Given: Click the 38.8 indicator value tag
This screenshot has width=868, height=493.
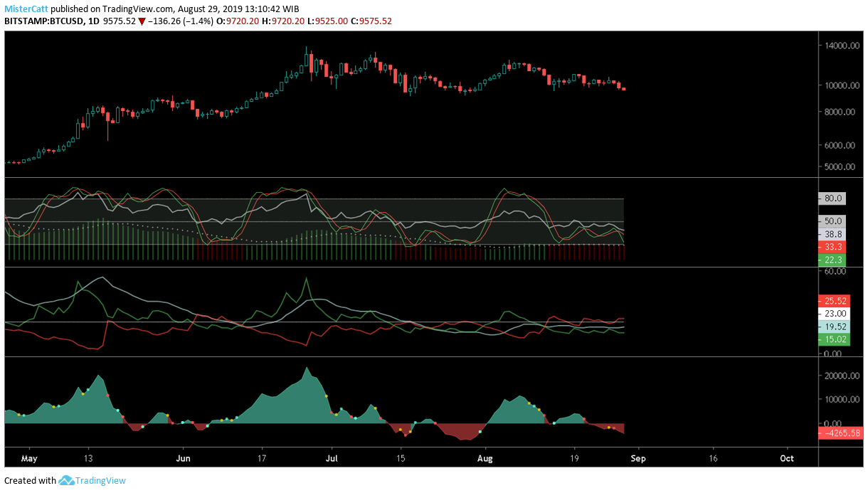Looking at the screenshot, I should pos(832,233).
